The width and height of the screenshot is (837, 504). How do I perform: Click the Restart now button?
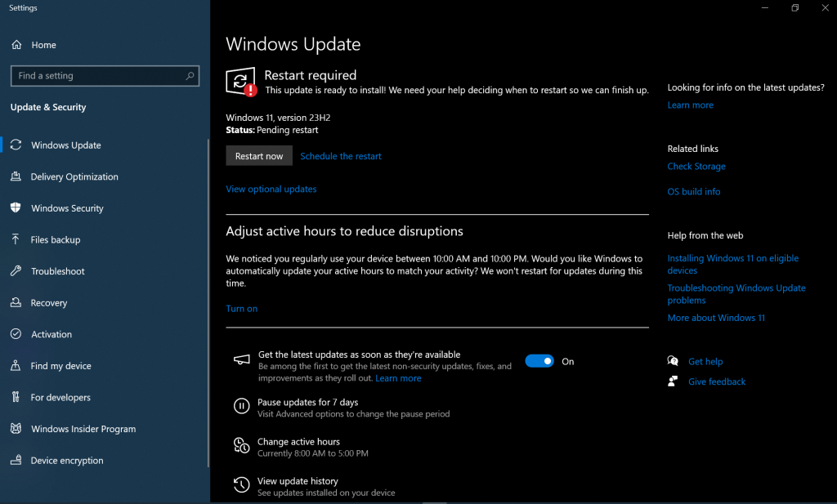259,156
